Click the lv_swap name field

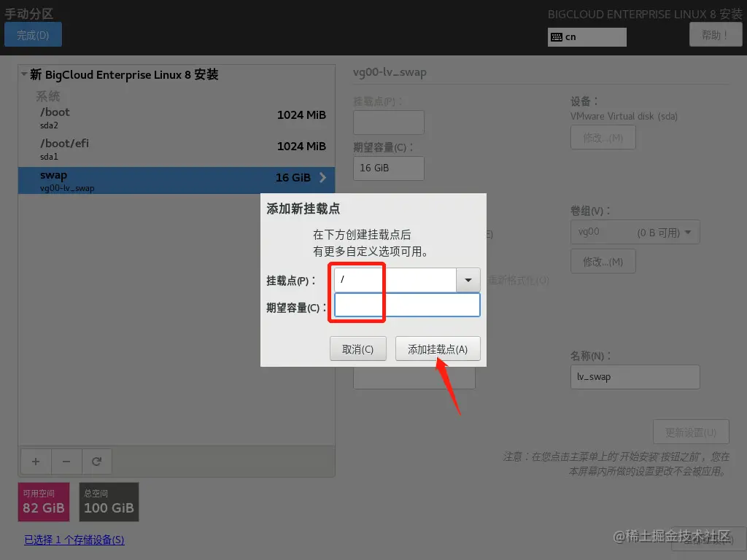(x=635, y=377)
